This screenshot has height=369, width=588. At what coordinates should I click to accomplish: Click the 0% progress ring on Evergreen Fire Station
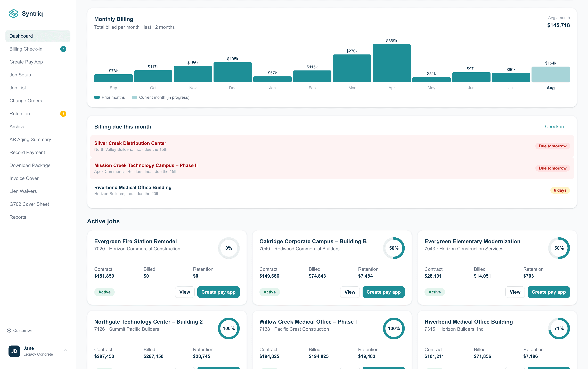[x=228, y=248]
